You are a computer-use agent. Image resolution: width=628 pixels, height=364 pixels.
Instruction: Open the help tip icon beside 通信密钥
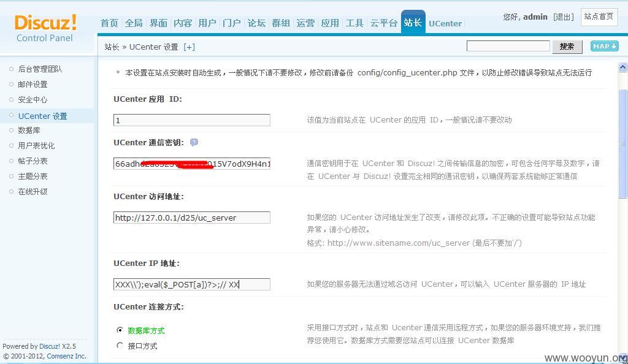coord(194,142)
